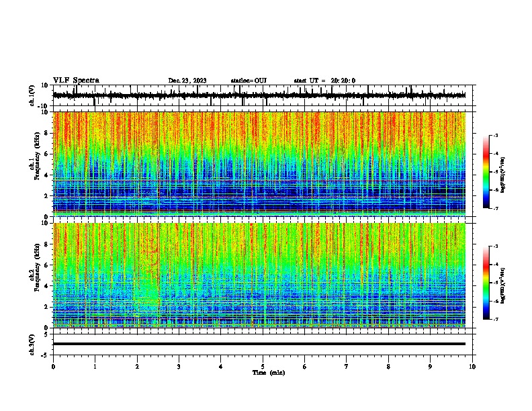The height and width of the screenshot is (411, 532).
Task: Click the '7' minute tick on the time axis
Action: [x=347, y=367]
